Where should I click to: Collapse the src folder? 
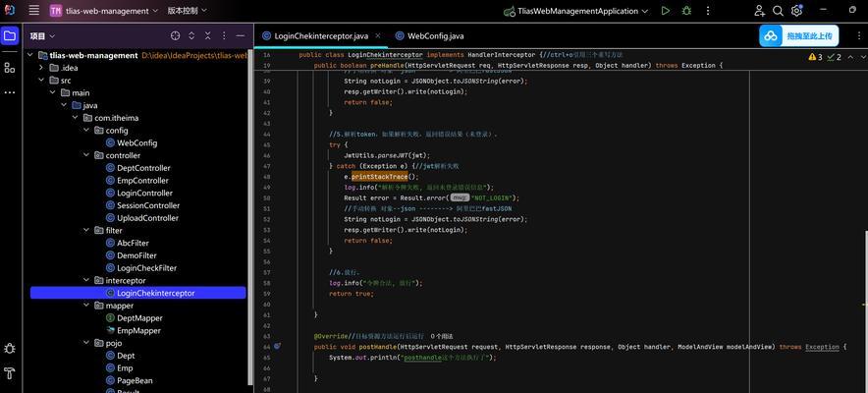point(41,81)
